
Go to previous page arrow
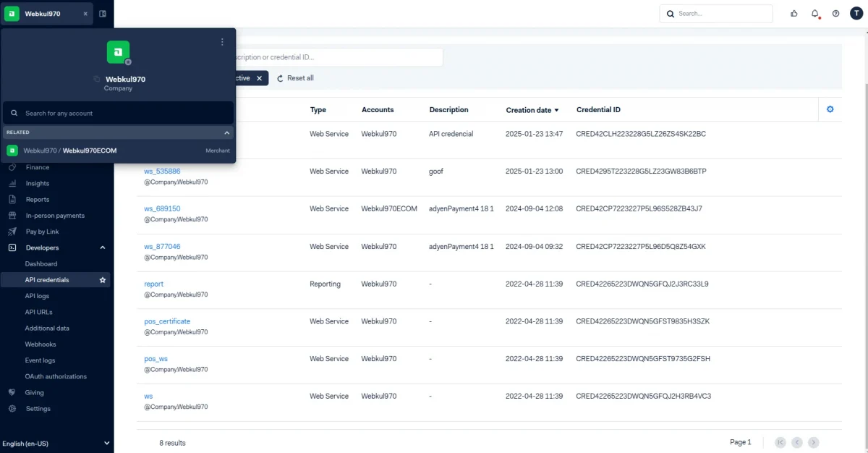pos(797,442)
